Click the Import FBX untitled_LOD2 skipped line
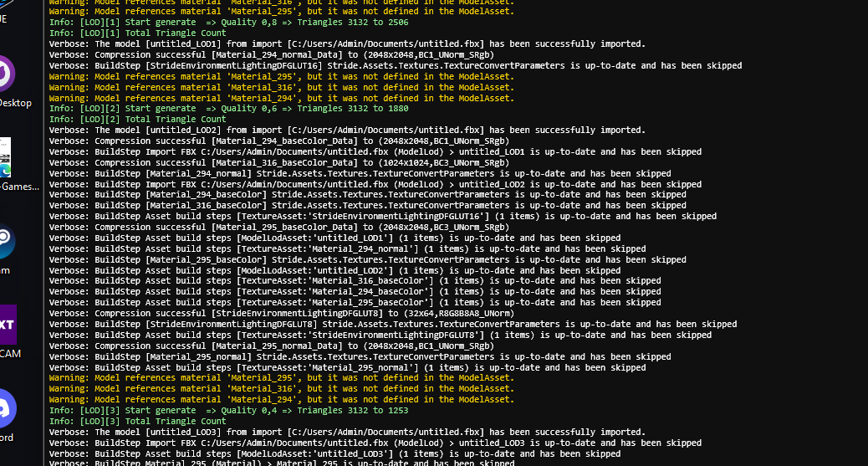This screenshot has width=868, height=466. click(375, 185)
